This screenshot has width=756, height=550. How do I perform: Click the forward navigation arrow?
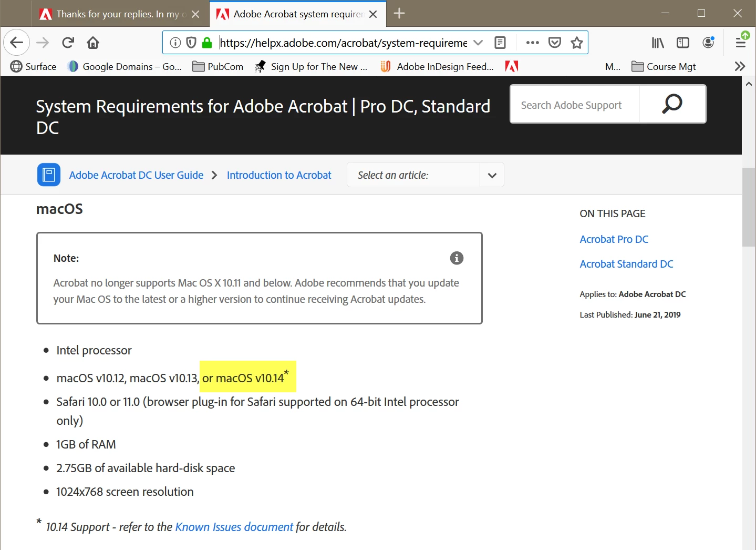coord(43,43)
